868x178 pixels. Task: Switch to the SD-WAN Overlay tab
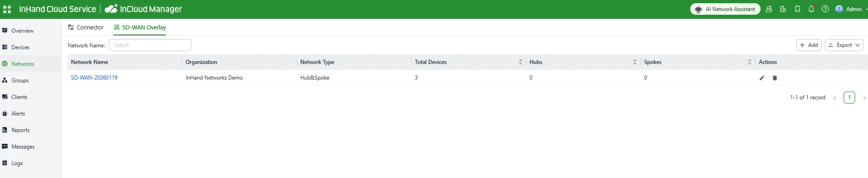140,28
